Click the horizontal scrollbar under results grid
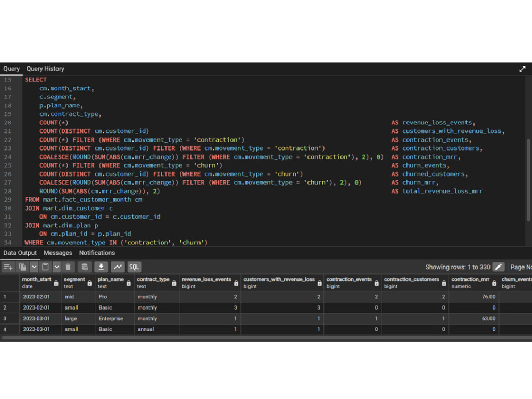Screen dimensions: 532x399 pyautogui.click(x=266, y=338)
